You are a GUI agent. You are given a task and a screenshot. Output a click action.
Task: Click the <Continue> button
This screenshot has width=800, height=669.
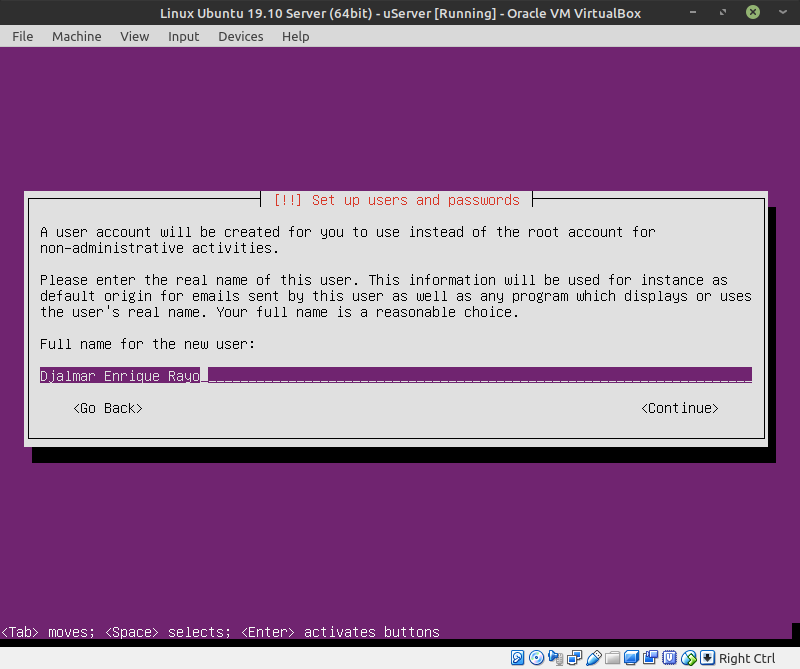click(x=680, y=408)
